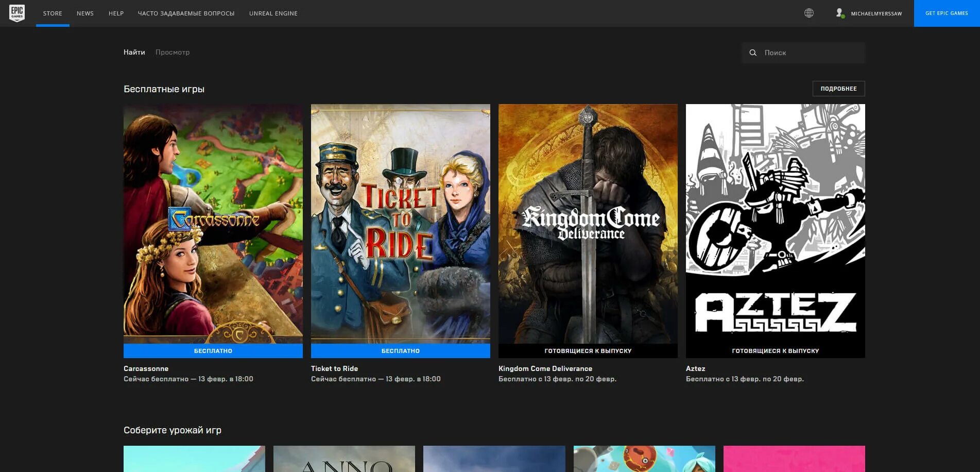Open the Help page
This screenshot has height=472, width=980.
[116, 13]
